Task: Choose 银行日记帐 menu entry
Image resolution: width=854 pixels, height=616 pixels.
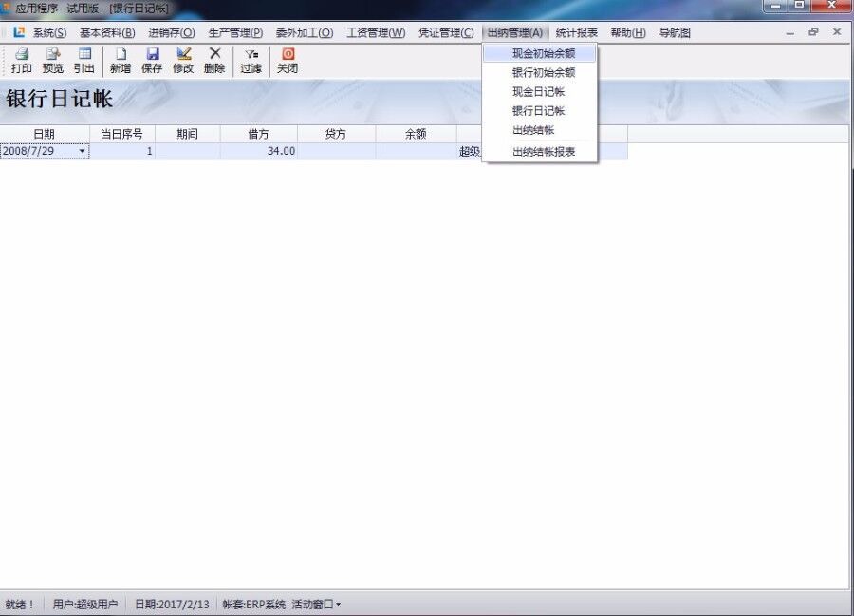Action: pos(539,110)
